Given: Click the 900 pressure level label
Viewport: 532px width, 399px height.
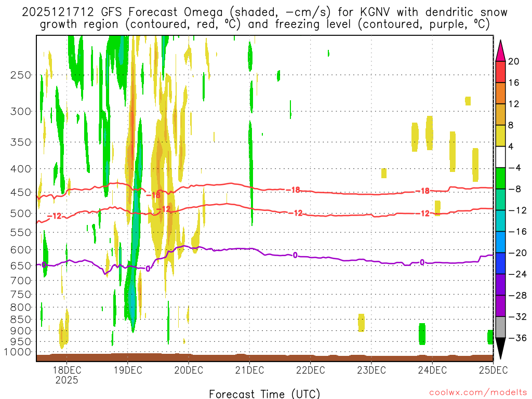Looking at the screenshot, I should click(21, 331).
